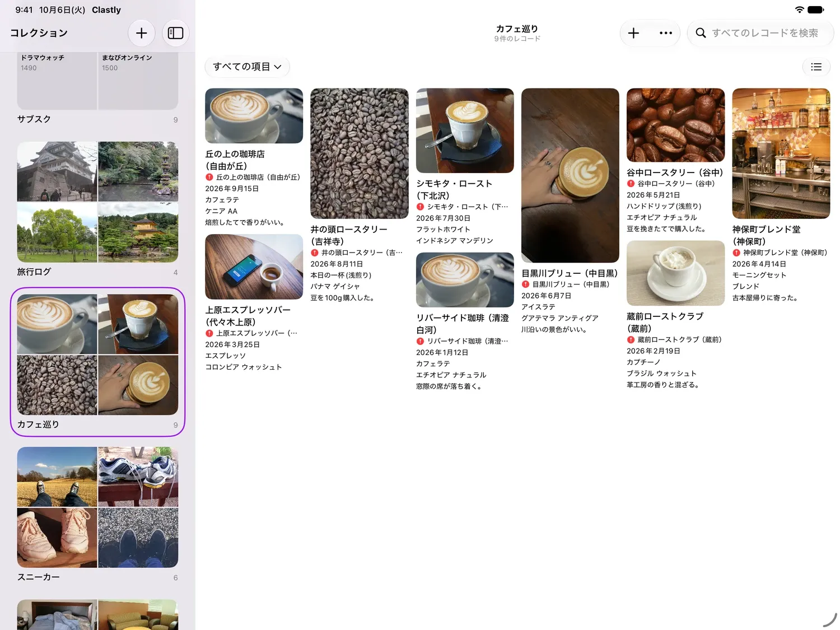Screen dimensions: 840x630
Task: Click the red alert icon for リバーサイド珈琲
Action: click(x=420, y=341)
